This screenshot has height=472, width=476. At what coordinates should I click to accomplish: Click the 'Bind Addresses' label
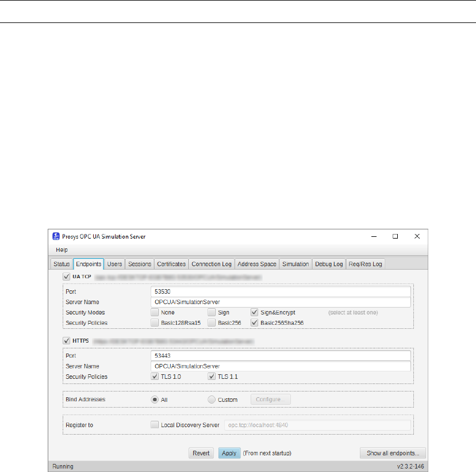[x=85, y=399]
